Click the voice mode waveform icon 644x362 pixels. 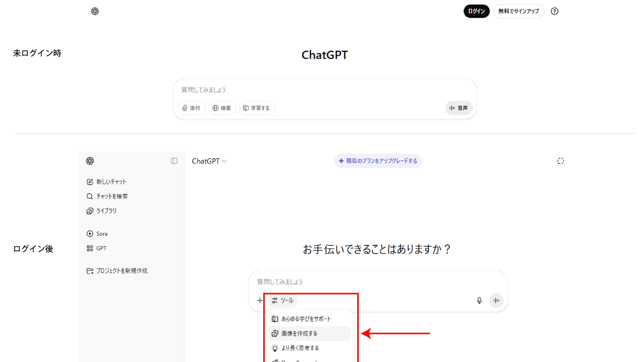pos(497,301)
